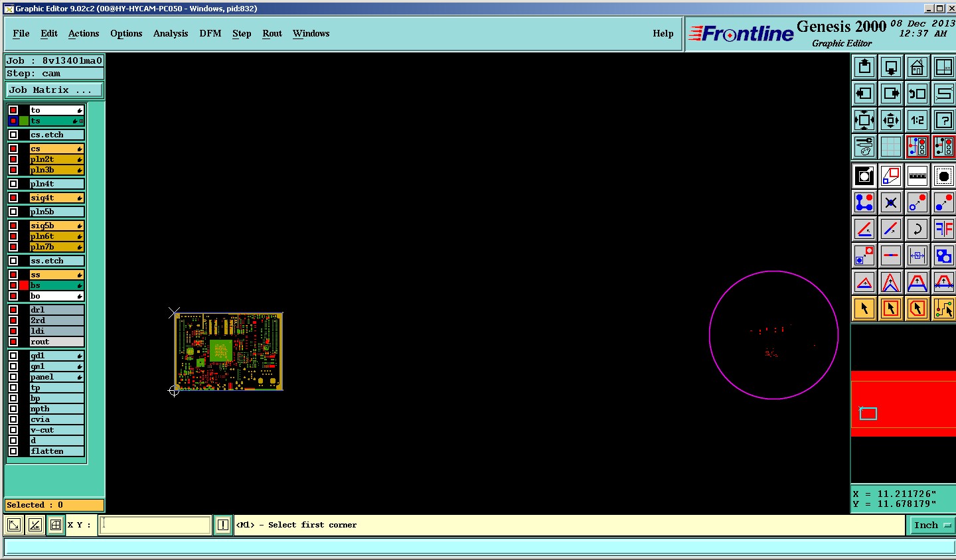Image resolution: width=956 pixels, height=560 pixels.
Task: Open the Inch units dropdown
Action: [931, 525]
